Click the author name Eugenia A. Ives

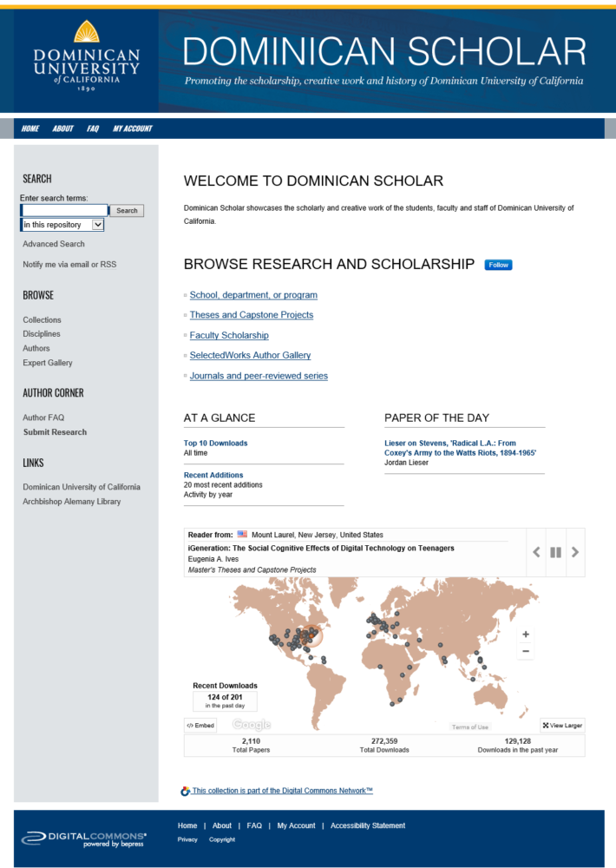213,559
